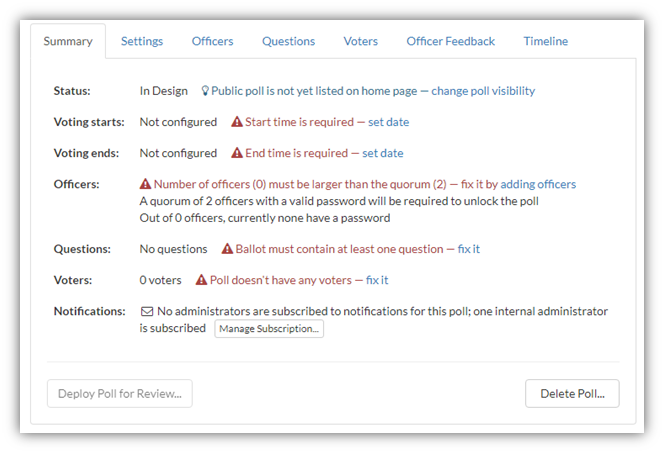This screenshot has width=664, height=453.
Task: Follow the change poll visibility link
Action: 483,91
